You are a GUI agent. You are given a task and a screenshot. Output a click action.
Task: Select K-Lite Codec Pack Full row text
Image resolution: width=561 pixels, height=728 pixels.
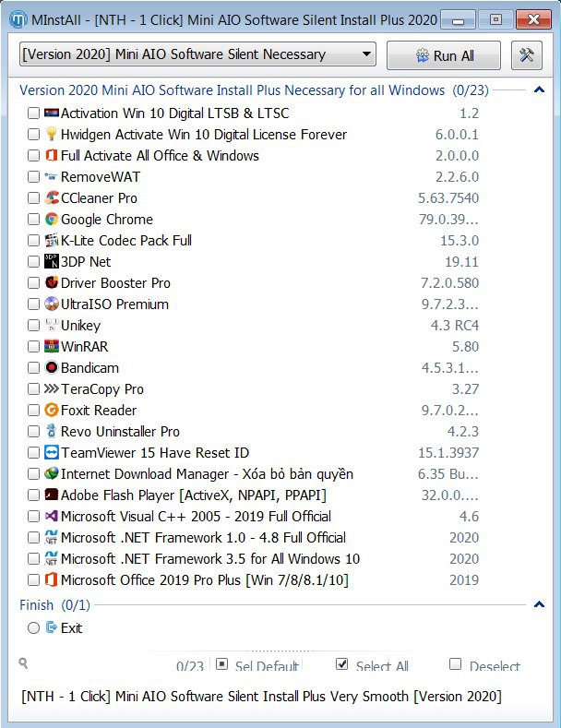126,241
